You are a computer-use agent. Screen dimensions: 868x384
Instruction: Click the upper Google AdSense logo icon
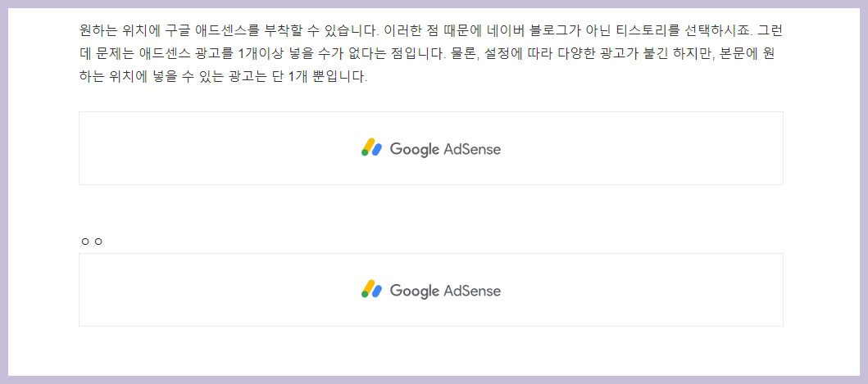point(371,147)
